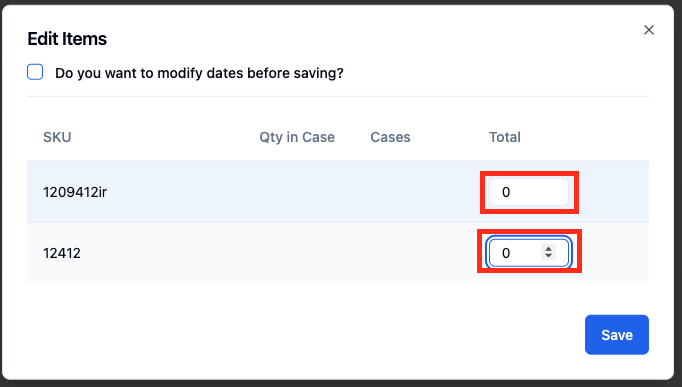Enable the modify dates before saving checkbox
Image resolution: width=682 pixels, height=387 pixels.
pos(35,72)
